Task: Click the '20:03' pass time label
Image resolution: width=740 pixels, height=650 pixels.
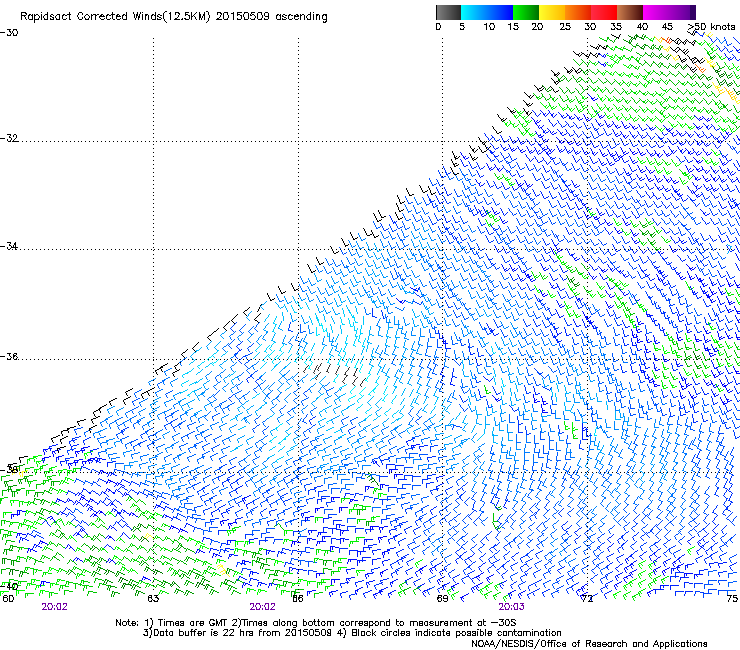Action: (x=511, y=607)
